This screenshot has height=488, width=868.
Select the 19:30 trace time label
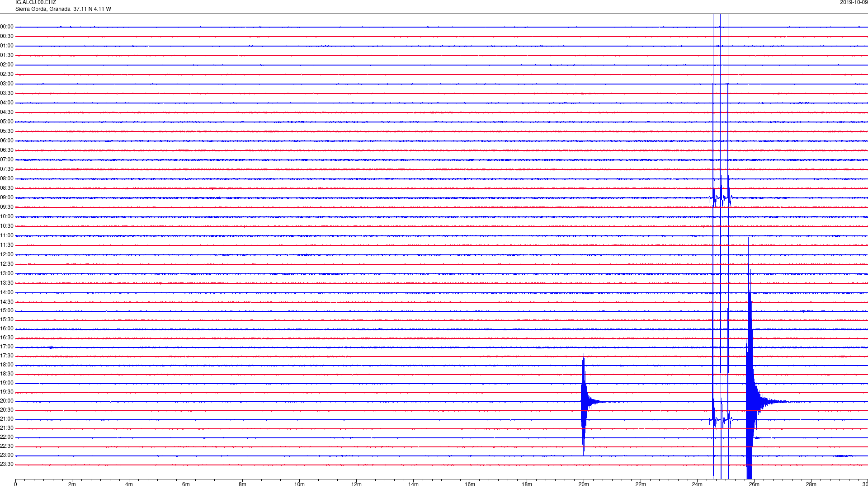tap(7, 392)
